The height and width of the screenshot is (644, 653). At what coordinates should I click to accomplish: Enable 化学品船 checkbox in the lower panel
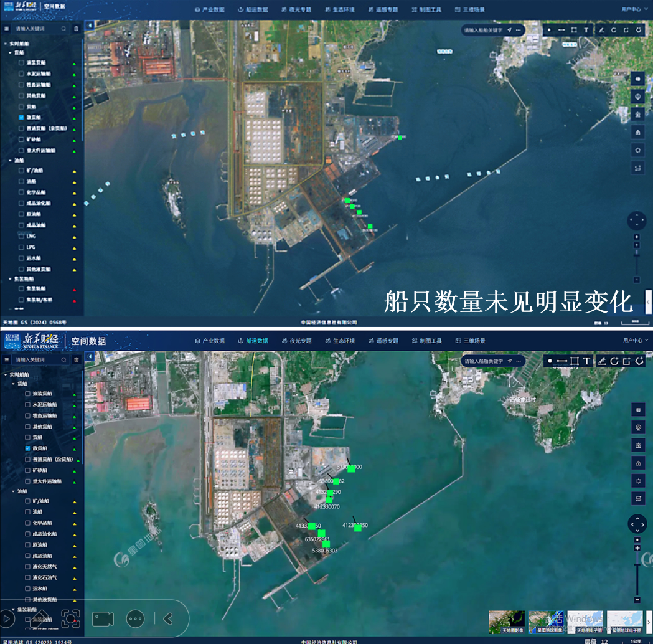coord(27,523)
